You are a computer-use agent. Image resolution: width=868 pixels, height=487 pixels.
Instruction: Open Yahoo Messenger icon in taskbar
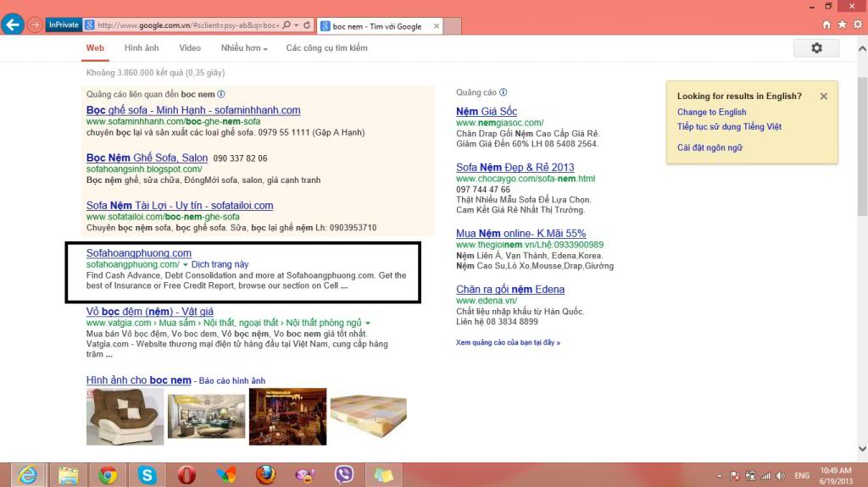[304, 475]
